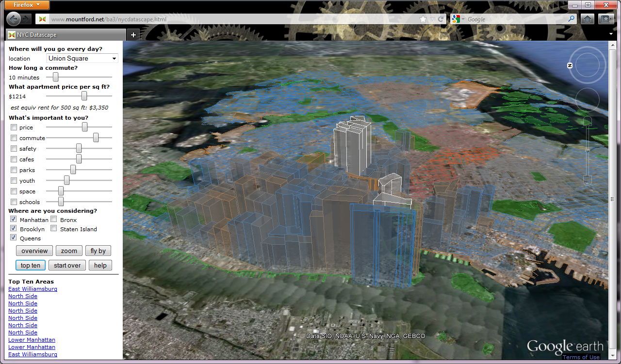
Task: Tick the cafes checkbox
Action: [14, 159]
